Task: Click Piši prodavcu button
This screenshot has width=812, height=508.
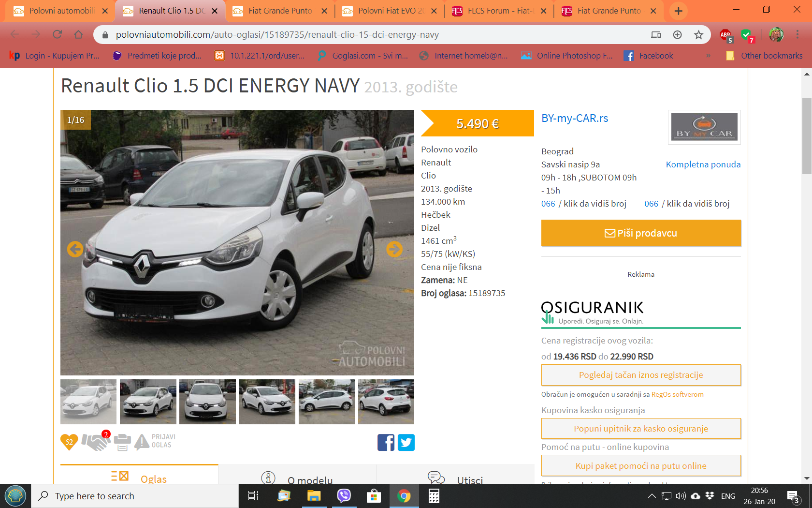Action: click(641, 233)
